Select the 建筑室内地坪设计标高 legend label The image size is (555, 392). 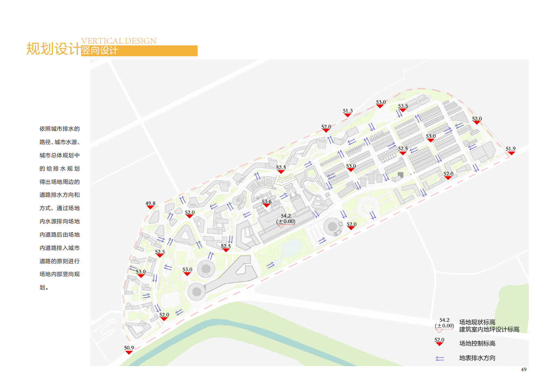[489, 329]
